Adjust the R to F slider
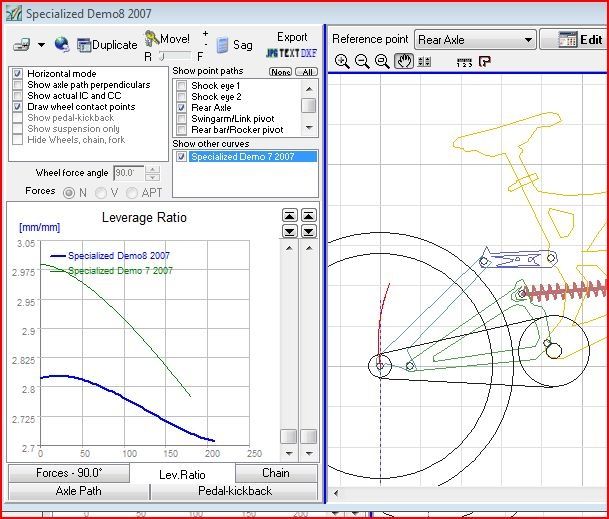The width and height of the screenshot is (609, 519). click(x=175, y=57)
